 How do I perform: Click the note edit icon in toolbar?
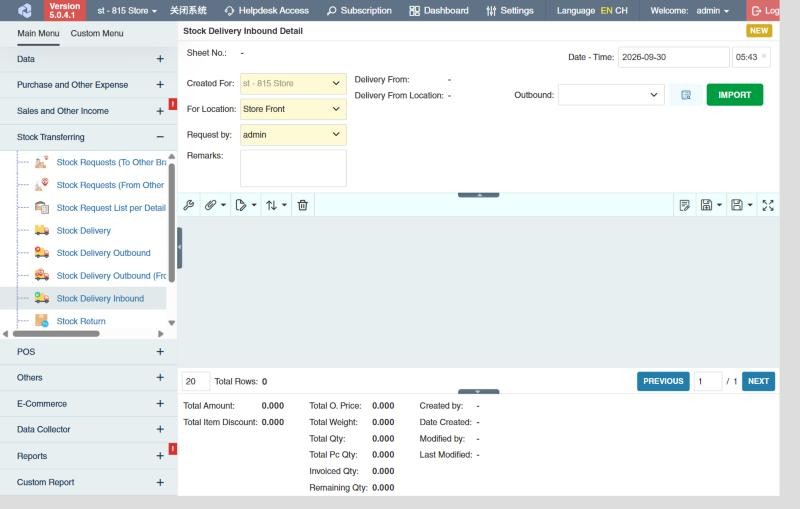[685, 205]
